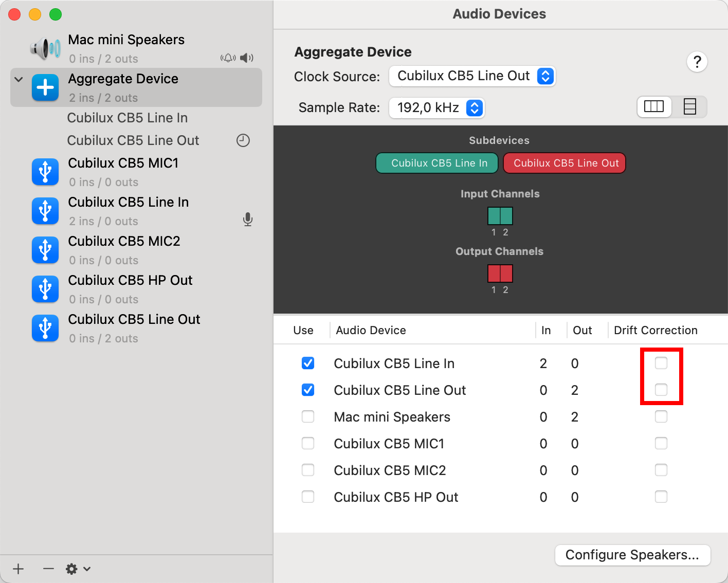Image resolution: width=728 pixels, height=583 pixels.
Task: Select Mac mini Speakers speaker icon
Action: click(45, 48)
